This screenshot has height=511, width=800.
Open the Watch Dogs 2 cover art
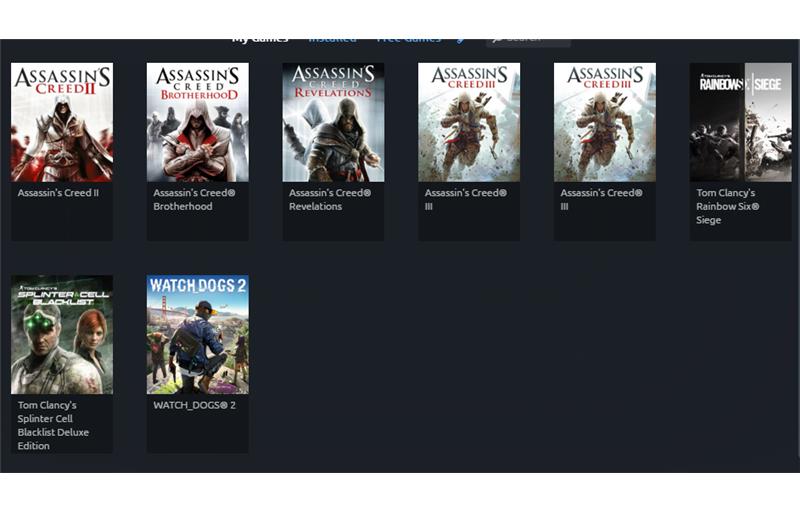(x=197, y=335)
